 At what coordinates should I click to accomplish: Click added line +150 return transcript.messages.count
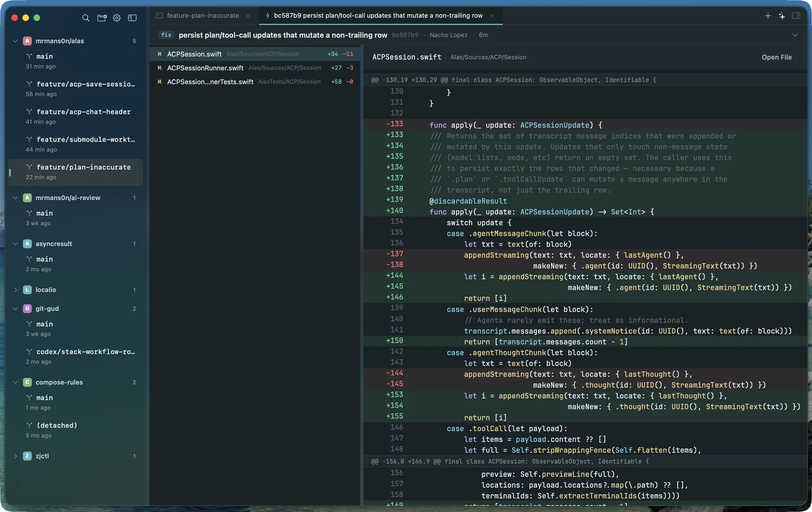[x=586, y=342]
